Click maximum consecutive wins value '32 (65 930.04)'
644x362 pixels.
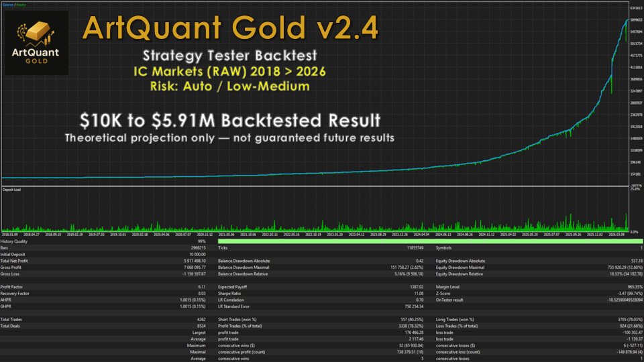[411, 346]
